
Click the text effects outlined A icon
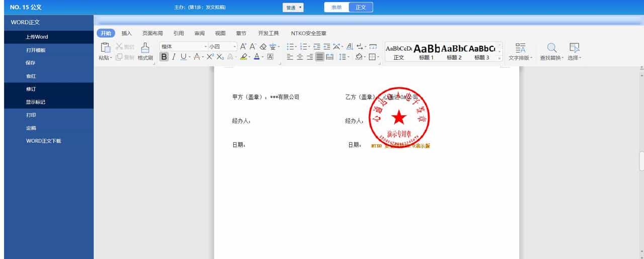coord(230,57)
